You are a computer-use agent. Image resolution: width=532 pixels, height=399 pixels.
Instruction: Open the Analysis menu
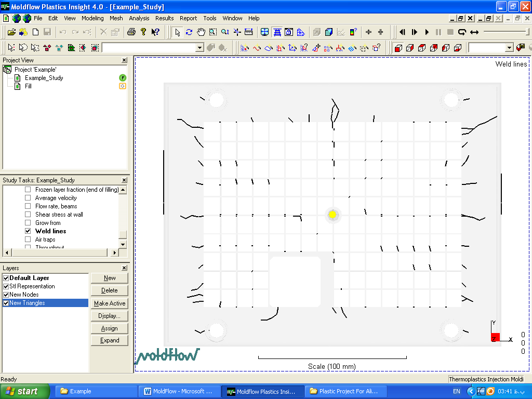pyautogui.click(x=139, y=18)
